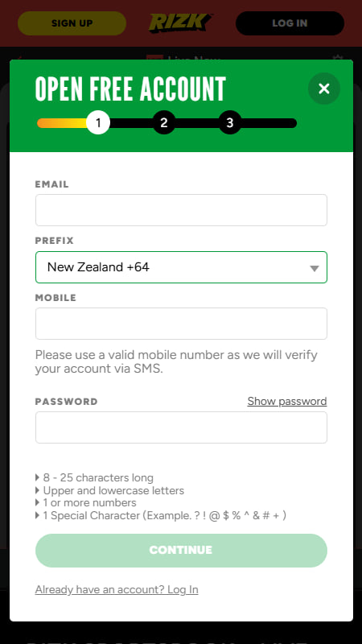This screenshot has height=644, width=362.
Task: Focus the Email input field
Action: click(x=181, y=210)
